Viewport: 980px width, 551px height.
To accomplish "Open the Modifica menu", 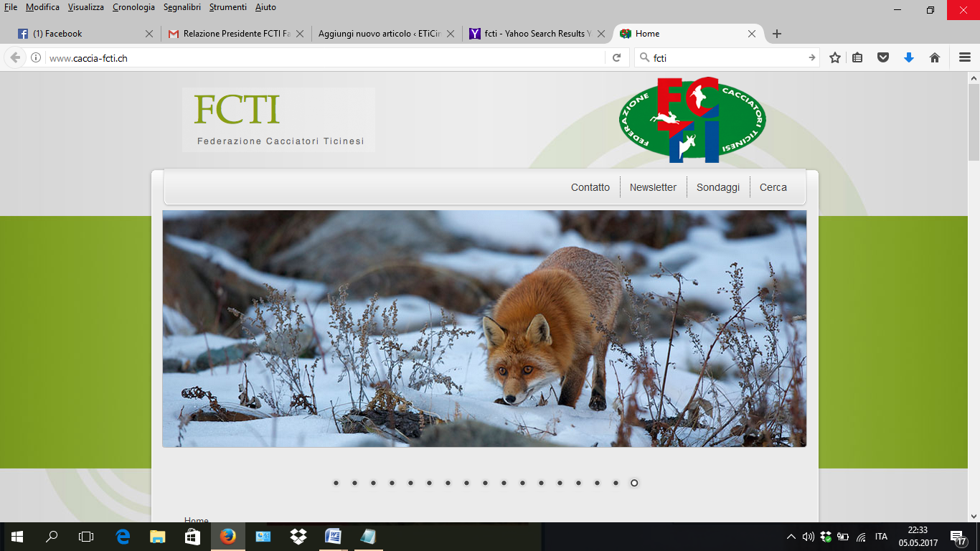I will (42, 7).
